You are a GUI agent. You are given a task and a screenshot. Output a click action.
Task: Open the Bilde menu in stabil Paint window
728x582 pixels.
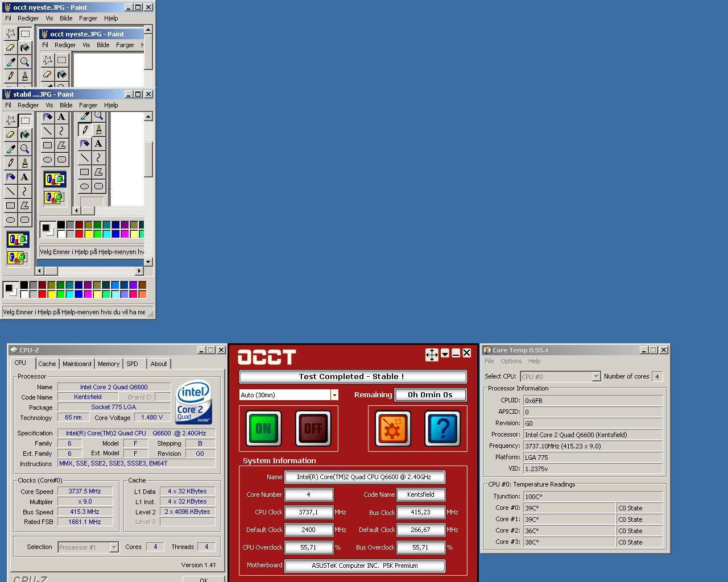pyautogui.click(x=66, y=105)
